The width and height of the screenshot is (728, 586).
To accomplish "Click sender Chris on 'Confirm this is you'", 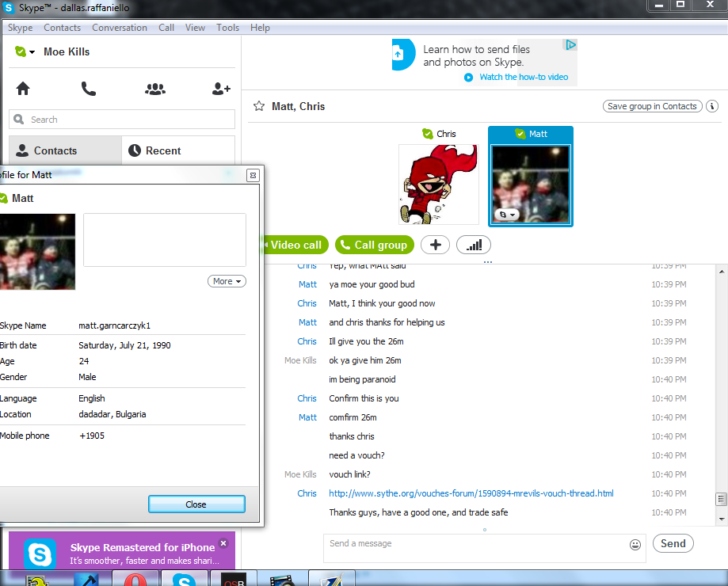I will click(307, 398).
